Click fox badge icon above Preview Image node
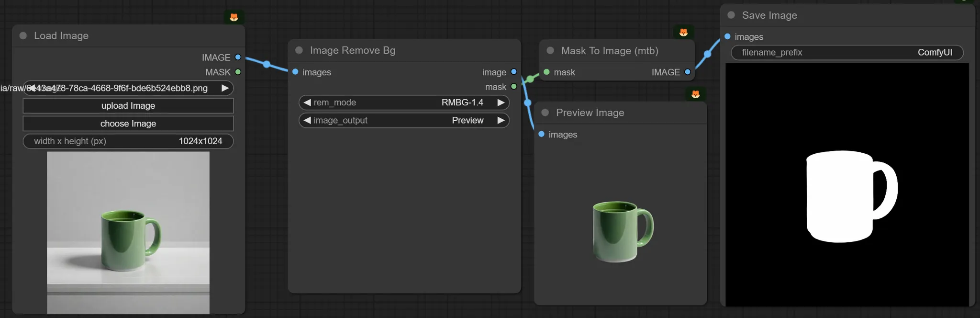 click(x=695, y=94)
